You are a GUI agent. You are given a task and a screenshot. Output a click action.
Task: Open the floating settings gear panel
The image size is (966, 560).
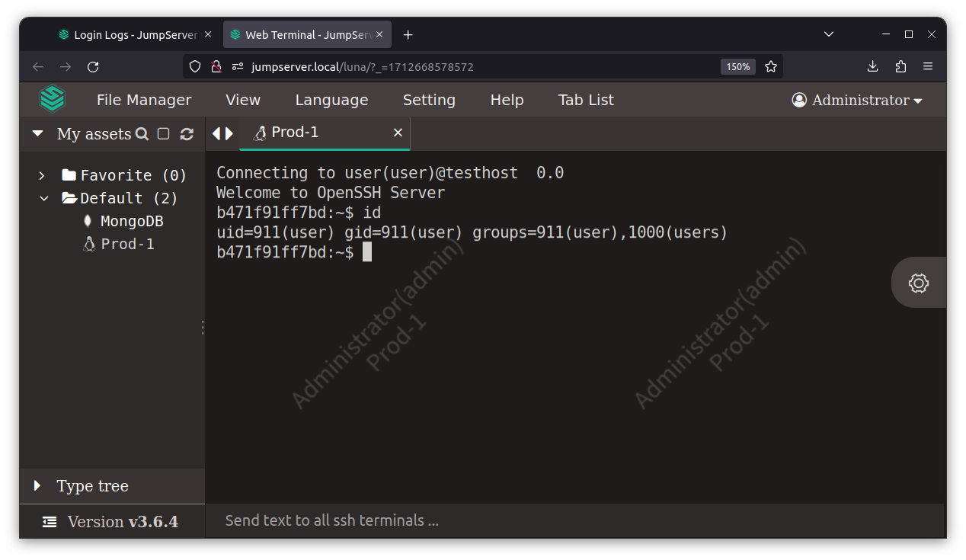pos(918,283)
